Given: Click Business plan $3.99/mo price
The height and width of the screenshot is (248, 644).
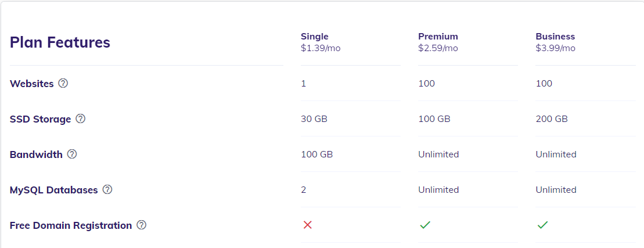Looking at the screenshot, I should (x=555, y=48).
